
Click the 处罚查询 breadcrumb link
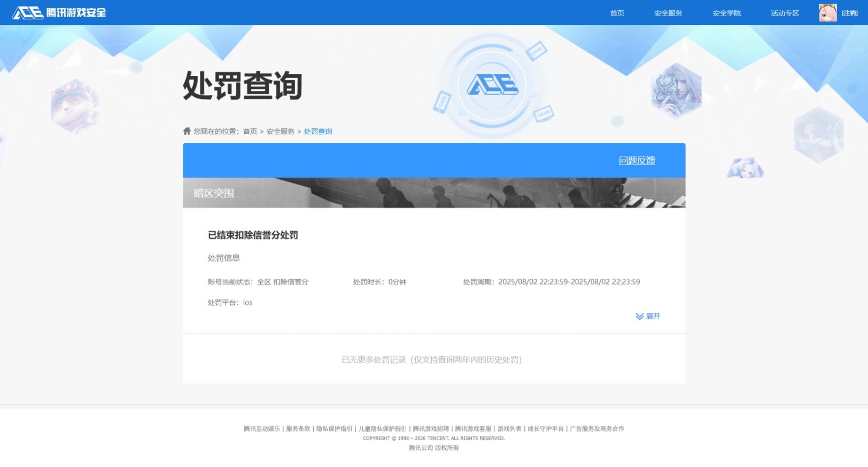(318, 132)
